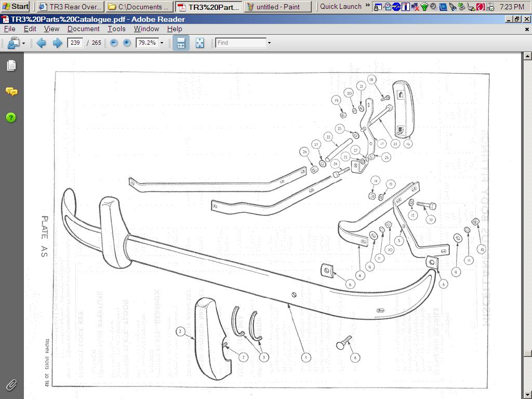This screenshot has height=399, width=532.
Task: Open the print icon's dropdown arrow
Action: pyautogui.click(x=23, y=43)
